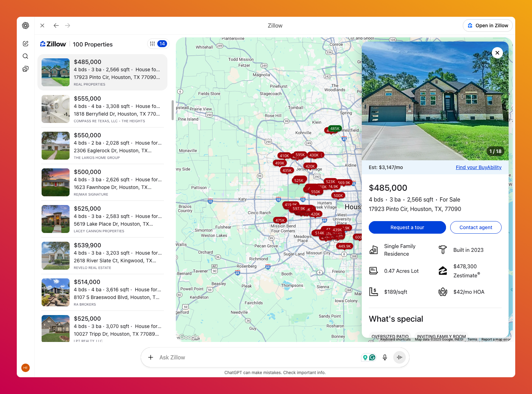Click the listings panel scrollbar
Image resolution: width=532 pixels, height=394 pixels.
(173, 110)
